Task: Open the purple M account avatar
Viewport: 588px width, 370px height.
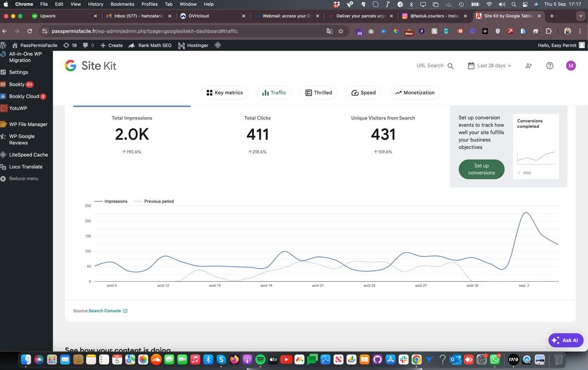Action: (x=571, y=66)
